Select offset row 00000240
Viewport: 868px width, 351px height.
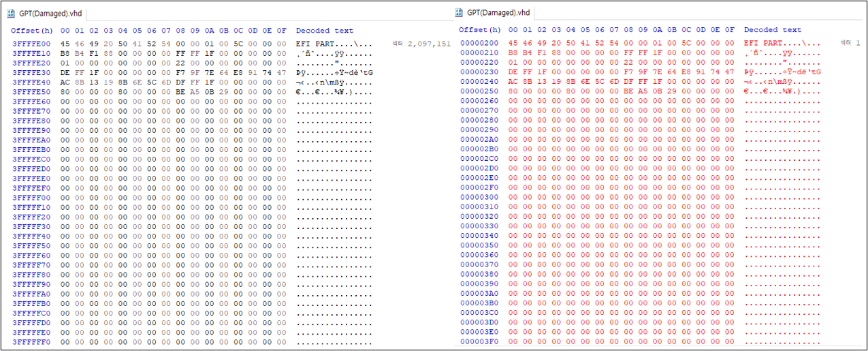point(641,81)
